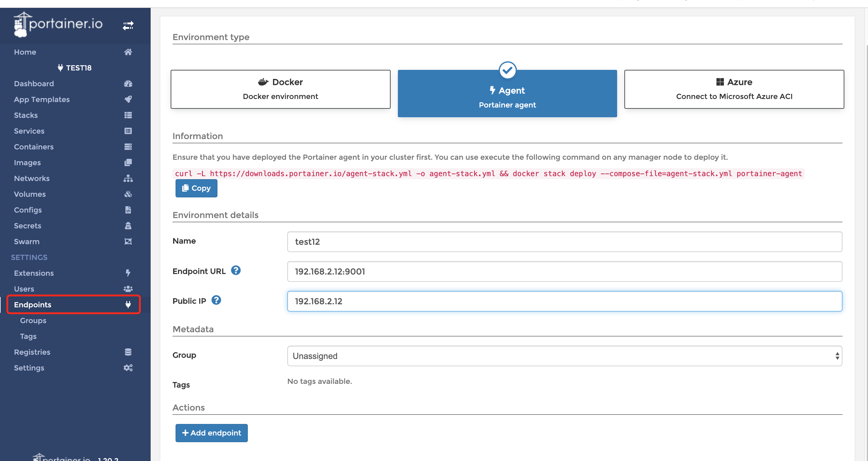Toggle sidebar collapse arrows icon
This screenshot has width=868, height=461.
pyautogui.click(x=128, y=26)
